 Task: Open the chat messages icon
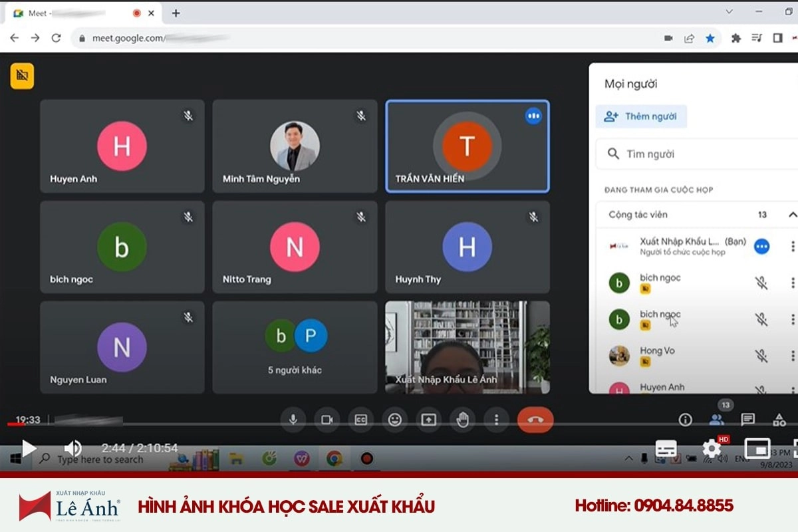pos(747,420)
